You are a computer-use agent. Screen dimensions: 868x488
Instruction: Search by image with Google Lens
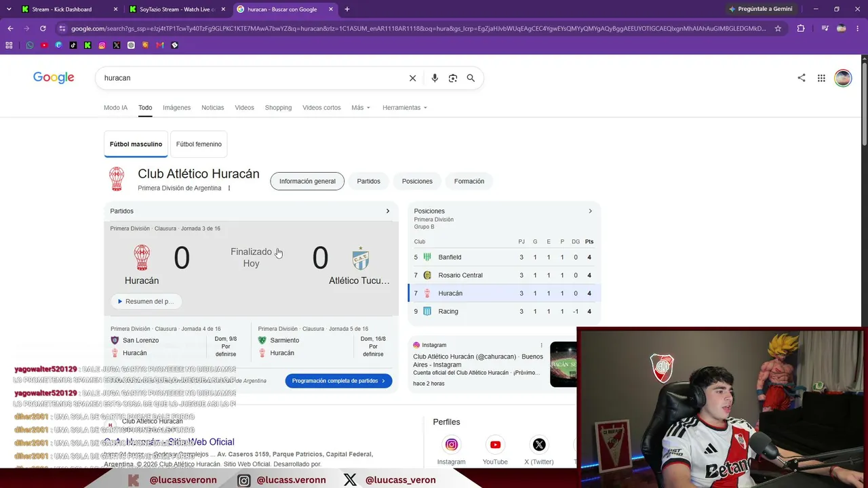tap(453, 78)
